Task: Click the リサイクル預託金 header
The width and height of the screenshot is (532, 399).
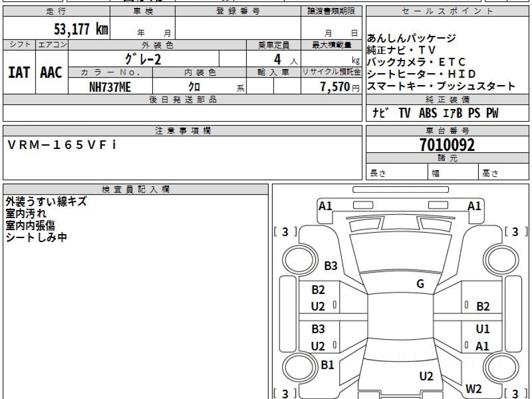Action: (x=332, y=72)
